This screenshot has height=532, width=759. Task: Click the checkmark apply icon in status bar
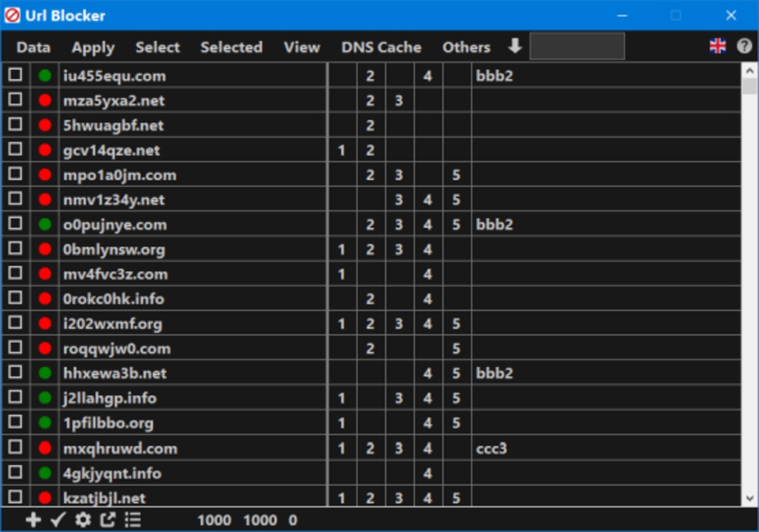58,520
